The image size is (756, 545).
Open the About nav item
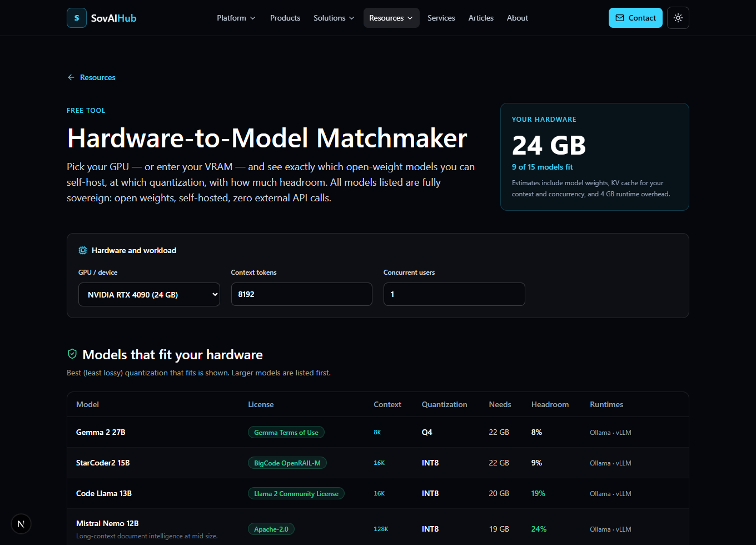[x=518, y=18]
